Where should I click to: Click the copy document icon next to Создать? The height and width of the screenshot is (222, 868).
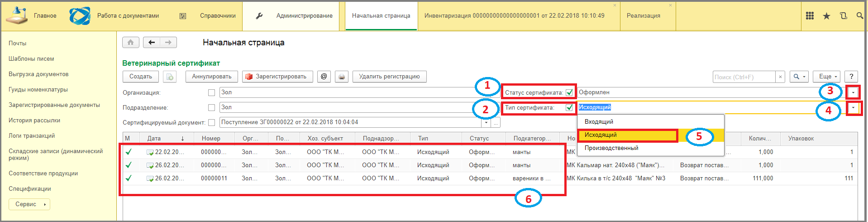click(x=170, y=77)
